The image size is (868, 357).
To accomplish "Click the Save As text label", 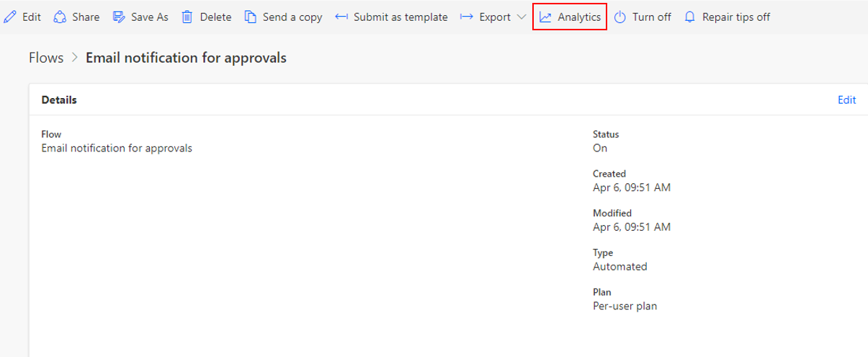I will coord(150,17).
